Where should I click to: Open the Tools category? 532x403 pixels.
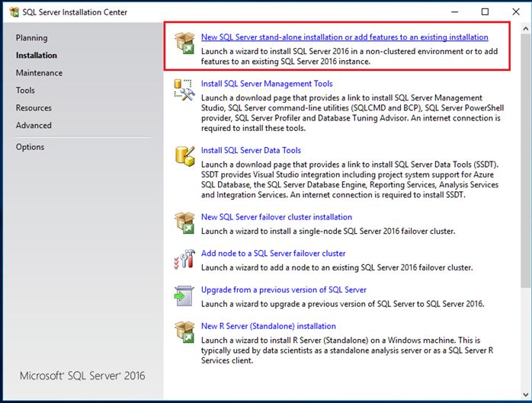25,91
